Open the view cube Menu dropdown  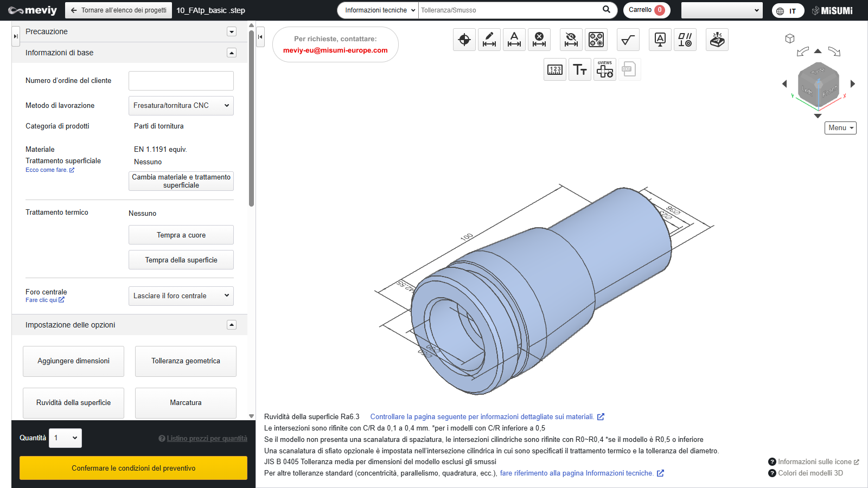tap(840, 128)
